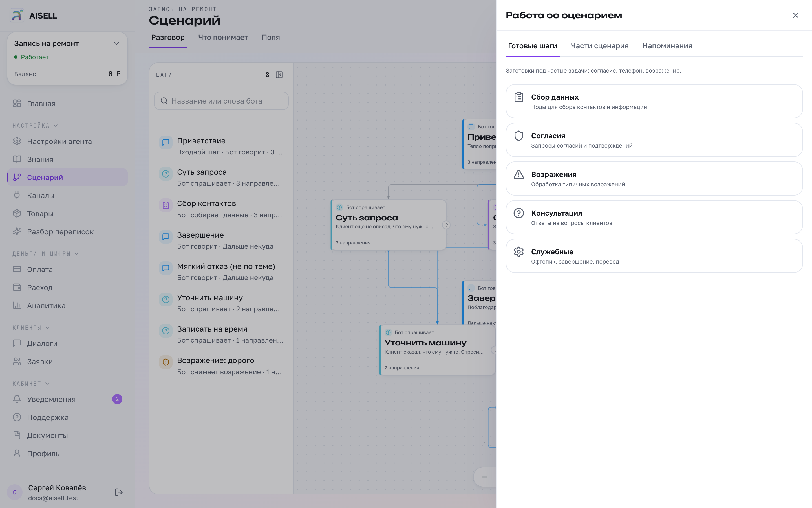
Task: Click the Сбор контактов list icon
Action: tap(166, 205)
